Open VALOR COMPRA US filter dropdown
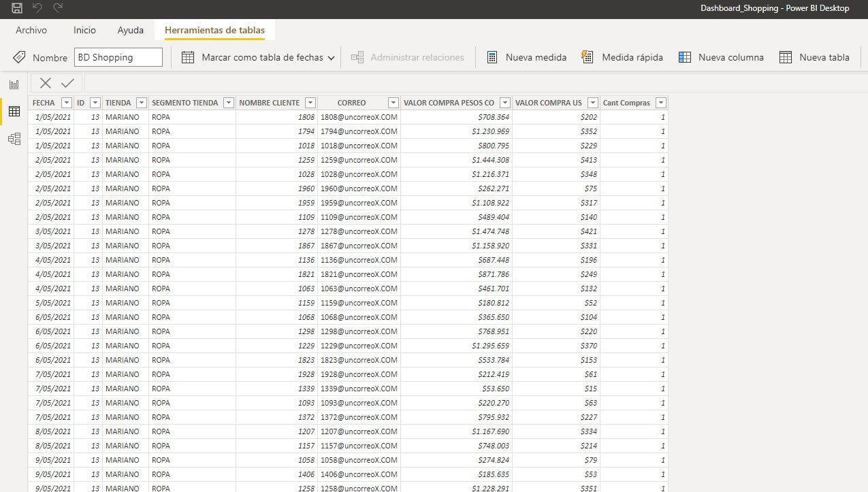The height and width of the screenshot is (492, 868). [x=592, y=103]
